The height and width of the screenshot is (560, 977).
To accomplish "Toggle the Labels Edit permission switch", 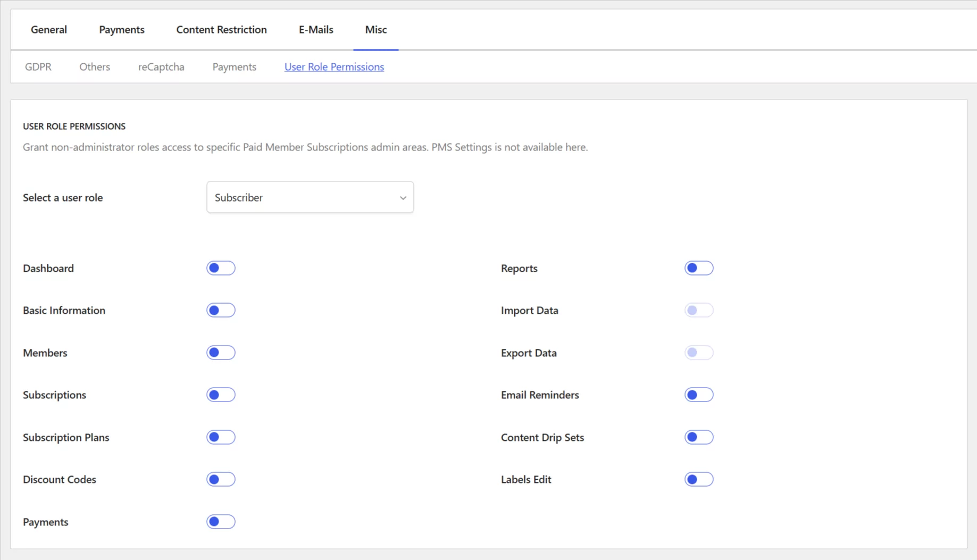I will pyautogui.click(x=699, y=479).
